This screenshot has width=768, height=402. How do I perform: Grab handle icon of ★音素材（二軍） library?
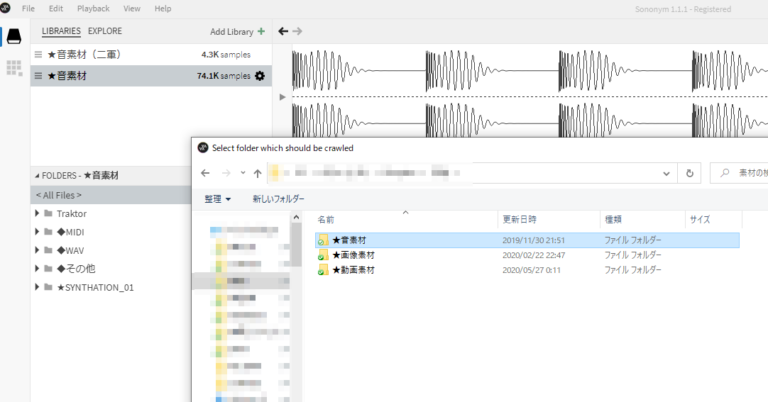[x=38, y=55]
